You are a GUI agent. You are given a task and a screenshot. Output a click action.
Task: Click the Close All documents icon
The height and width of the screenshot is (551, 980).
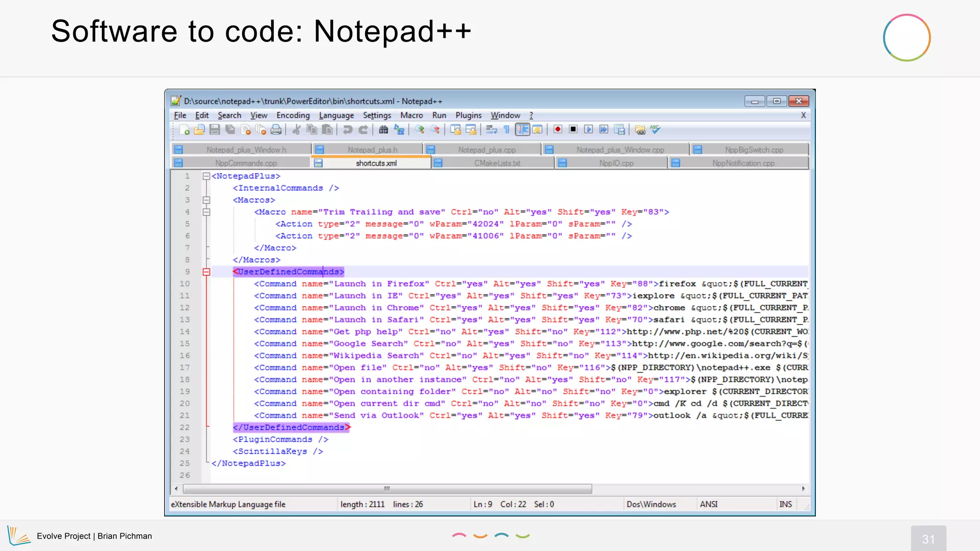[x=261, y=130]
